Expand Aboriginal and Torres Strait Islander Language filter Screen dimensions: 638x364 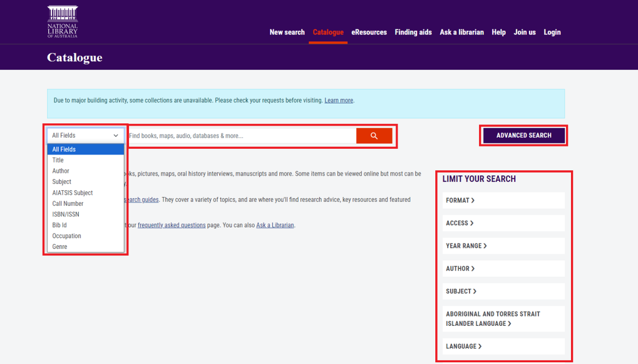[503, 319]
